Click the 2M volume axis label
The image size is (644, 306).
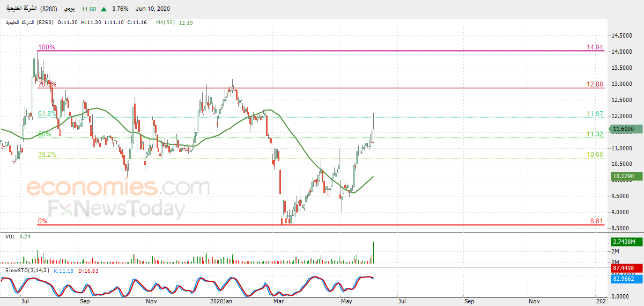tap(616, 251)
